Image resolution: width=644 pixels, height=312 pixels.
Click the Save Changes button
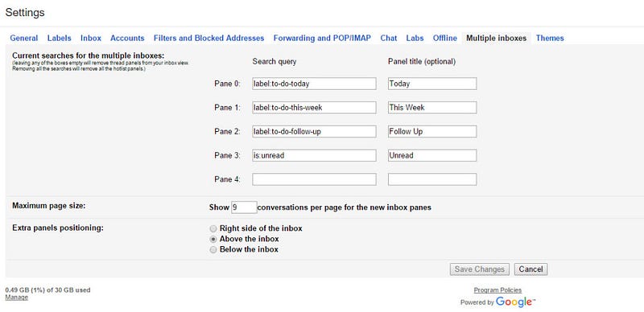tap(479, 269)
